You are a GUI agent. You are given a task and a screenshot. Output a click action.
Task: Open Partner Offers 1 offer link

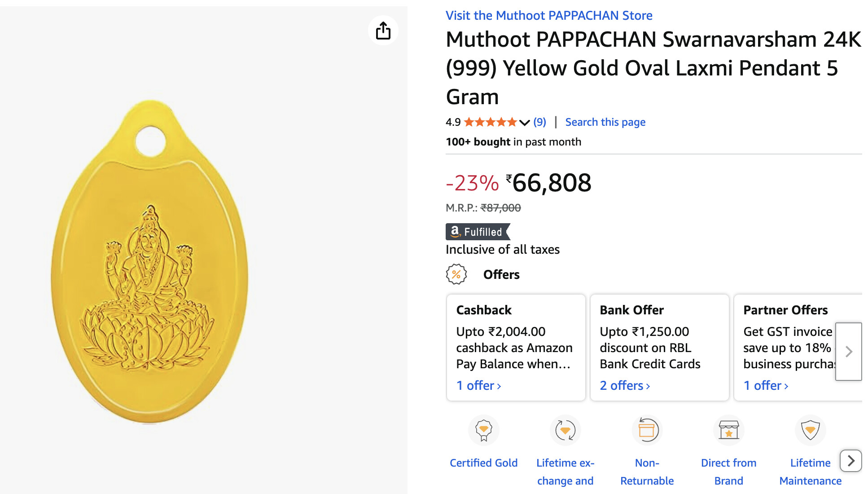[x=766, y=385]
